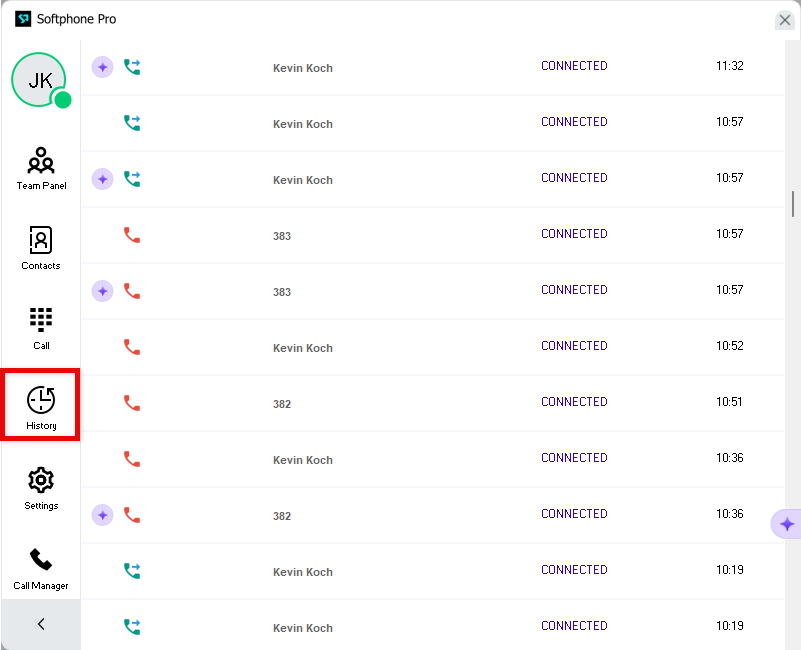Image resolution: width=801 pixels, height=650 pixels.
Task: Open AI sparkle icon on 10:57 Kevin Koch call
Action: tap(102, 179)
